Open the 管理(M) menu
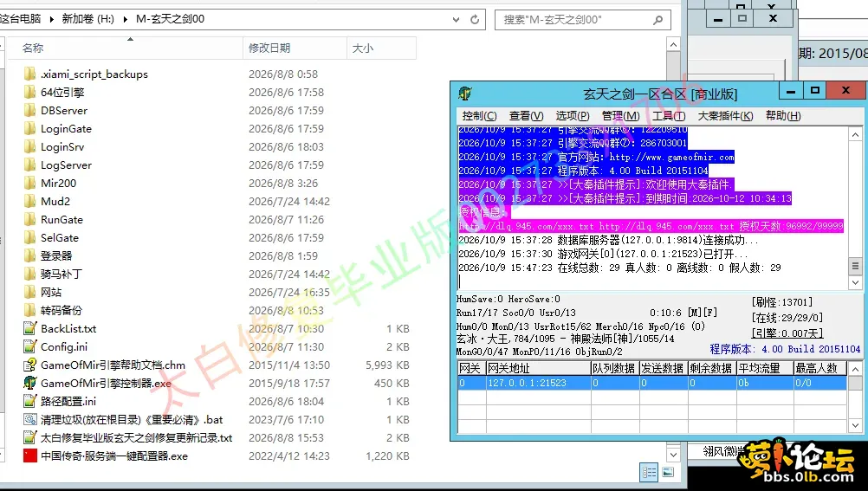This screenshot has width=868, height=491. coord(620,116)
